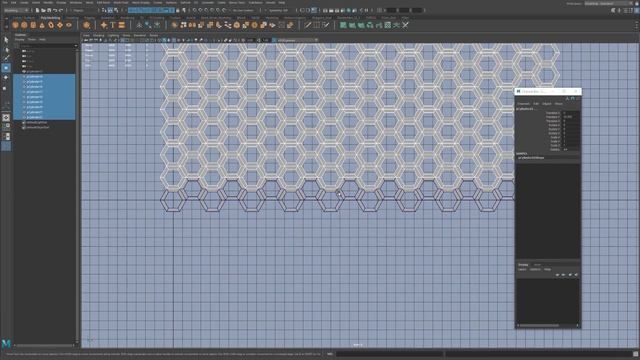Open the viewport Lighting menu
Screen dimensions: 640x360
pyautogui.click(x=113, y=36)
